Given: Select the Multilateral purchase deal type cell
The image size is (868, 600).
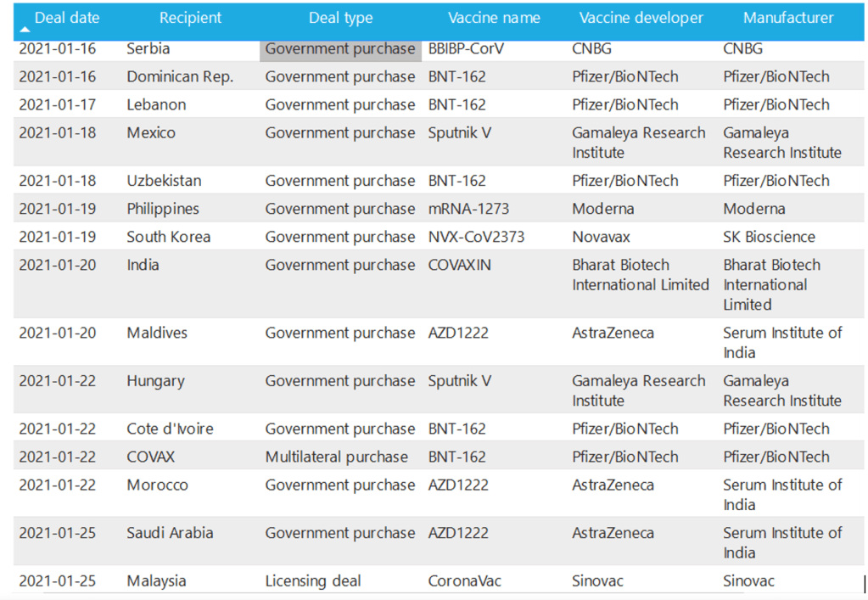Looking at the screenshot, I should (336, 457).
